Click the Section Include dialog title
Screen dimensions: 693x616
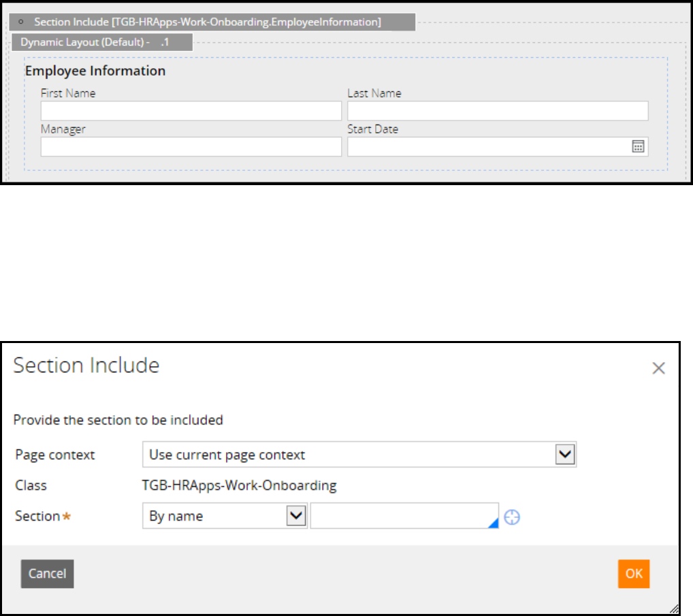coord(86,366)
